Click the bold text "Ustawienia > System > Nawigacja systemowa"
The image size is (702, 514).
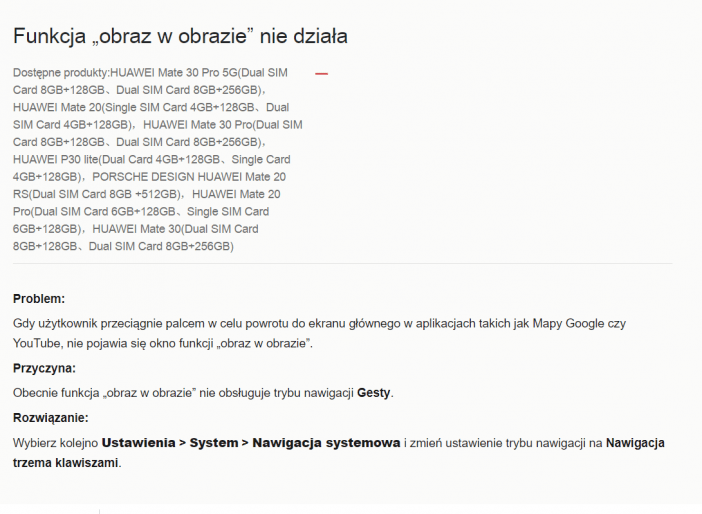[251, 443]
